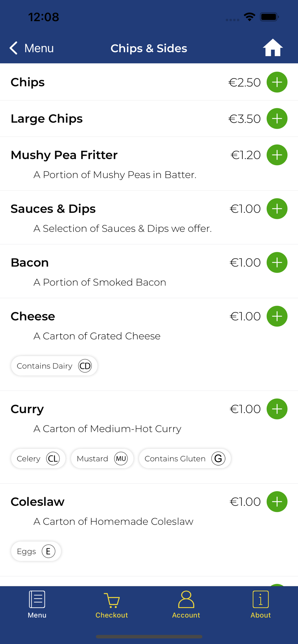Add Mushy Pea Fritter to order

(277, 155)
